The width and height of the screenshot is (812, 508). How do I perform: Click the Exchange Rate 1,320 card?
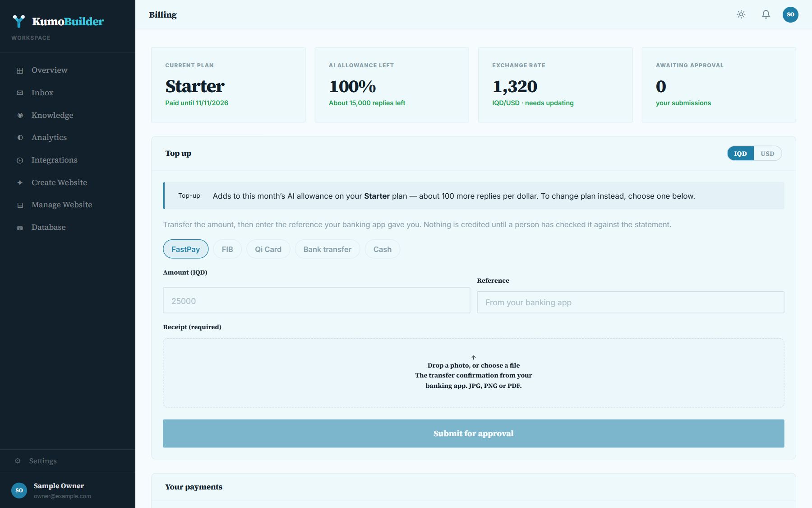555,85
